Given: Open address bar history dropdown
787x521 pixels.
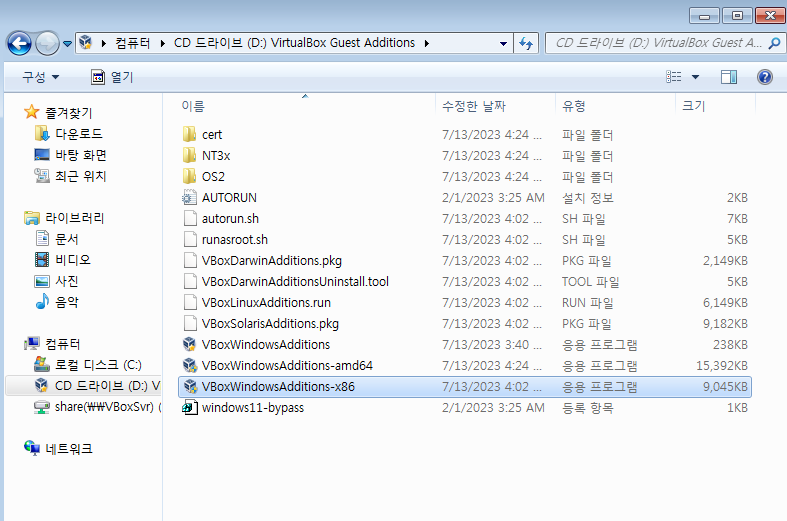Looking at the screenshot, I should pyautogui.click(x=503, y=44).
